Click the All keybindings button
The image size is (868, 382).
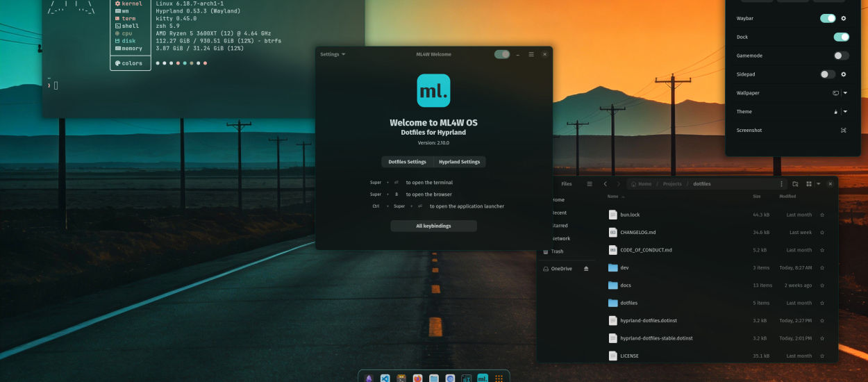click(433, 226)
